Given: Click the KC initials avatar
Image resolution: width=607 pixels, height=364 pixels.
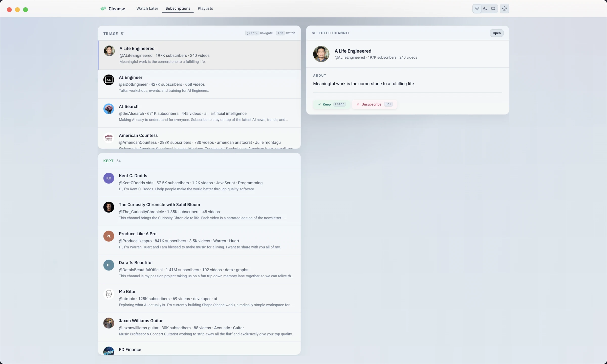Looking at the screenshot, I should 109,178.
